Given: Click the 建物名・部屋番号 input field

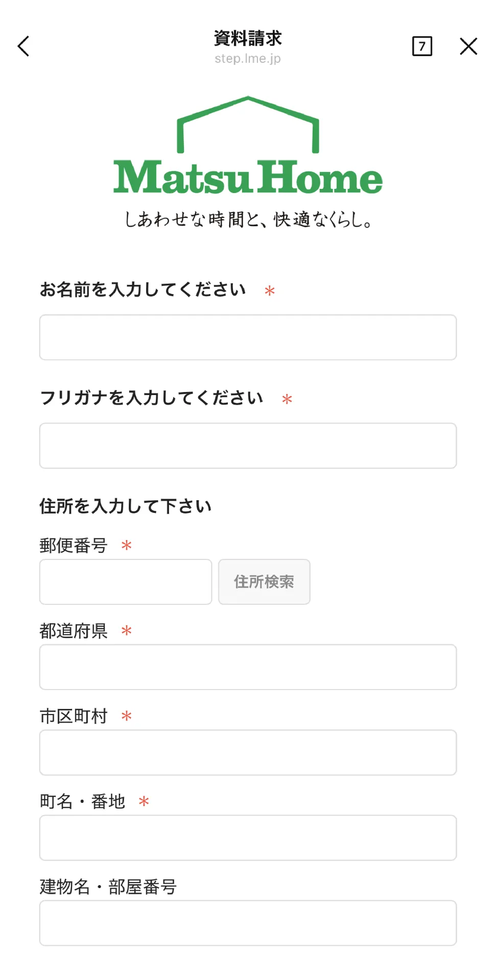Looking at the screenshot, I should tap(248, 923).
